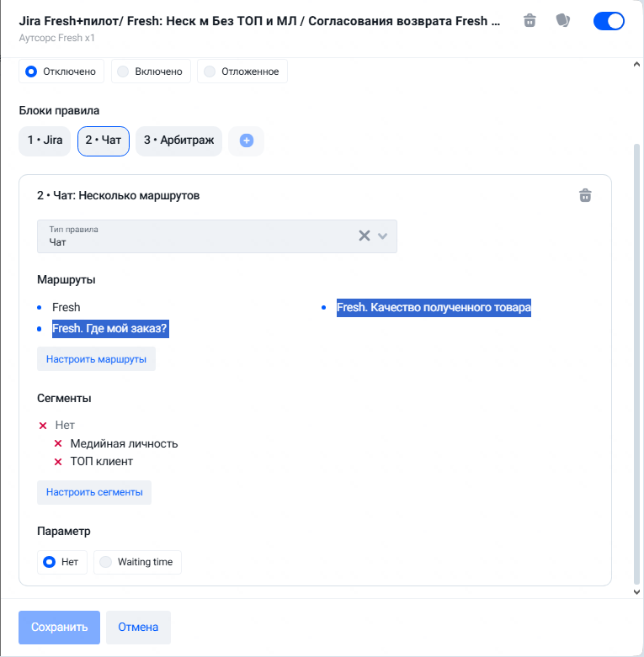The image size is (644, 657).
Task: Click the scroll down arrow of the scrollbar
Action: pos(636,591)
